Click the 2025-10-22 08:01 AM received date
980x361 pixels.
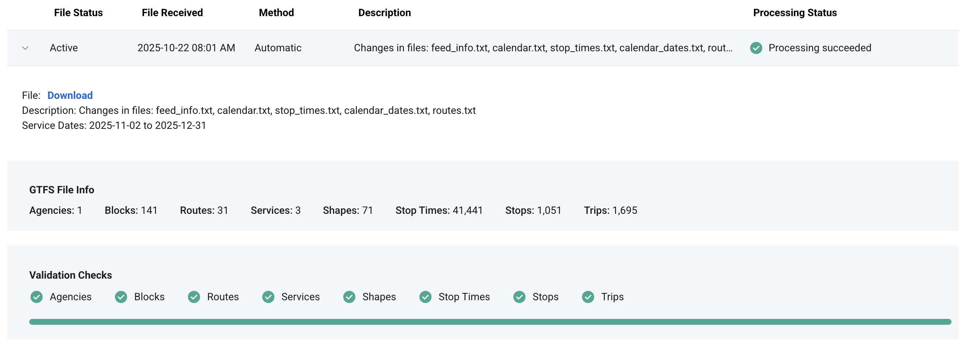point(186,48)
